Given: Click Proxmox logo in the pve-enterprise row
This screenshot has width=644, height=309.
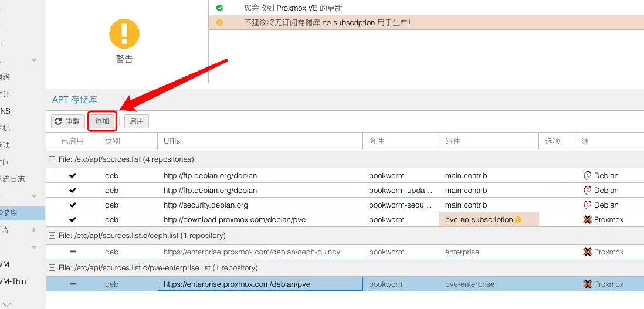Looking at the screenshot, I should pyautogui.click(x=587, y=284).
